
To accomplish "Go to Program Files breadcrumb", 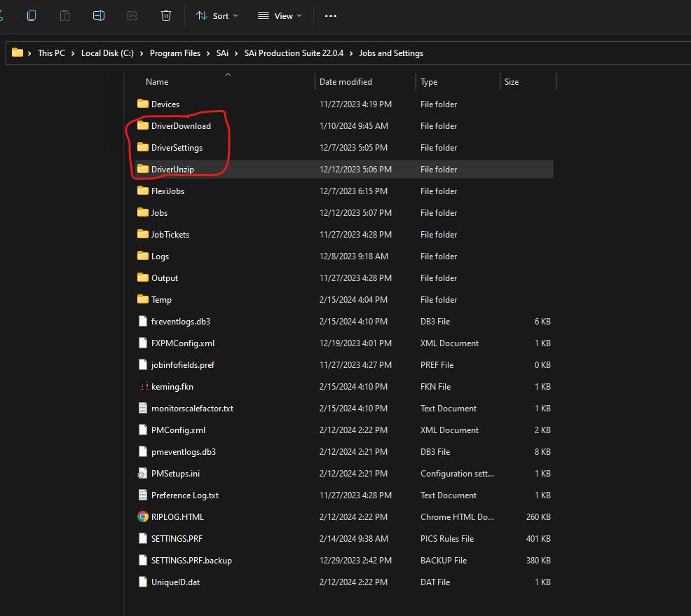I will [175, 53].
